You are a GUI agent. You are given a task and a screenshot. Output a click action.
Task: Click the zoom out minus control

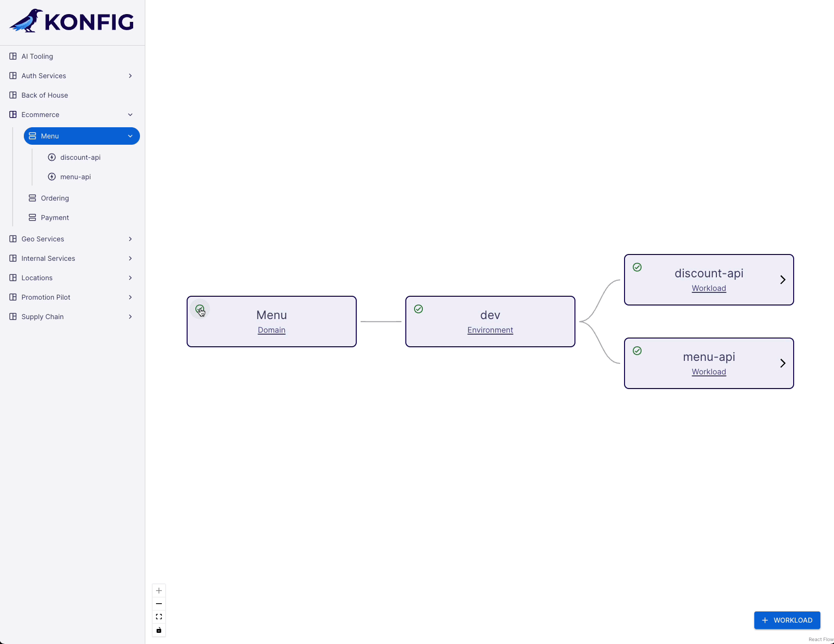click(159, 604)
